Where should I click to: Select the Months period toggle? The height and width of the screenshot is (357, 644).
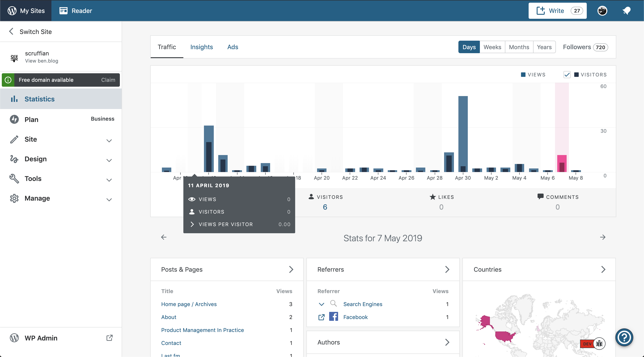click(519, 47)
